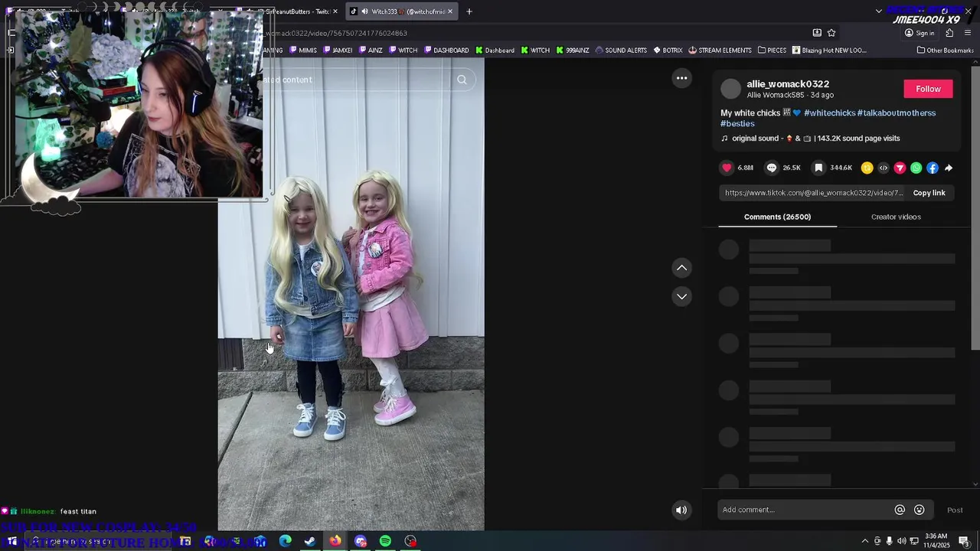The image size is (980, 551).
Task: Open Steam from the taskbar
Action: pos(310,541)
